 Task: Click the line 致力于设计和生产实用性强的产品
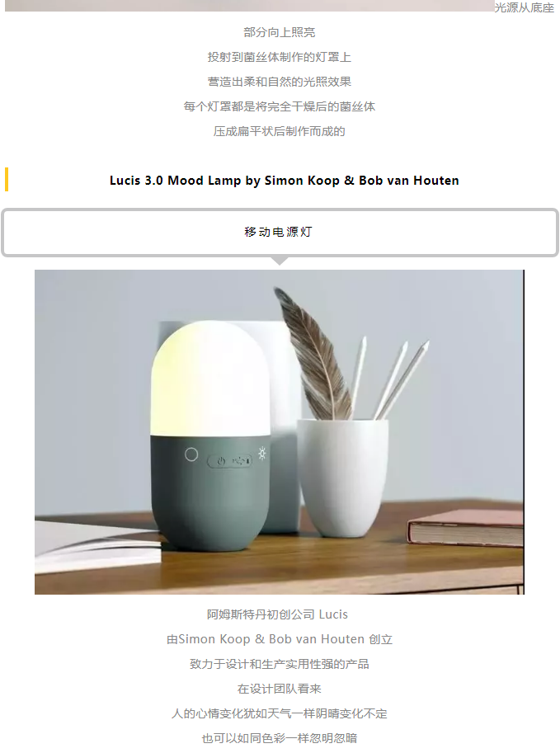pyautogui.click(x=280, y=664)
